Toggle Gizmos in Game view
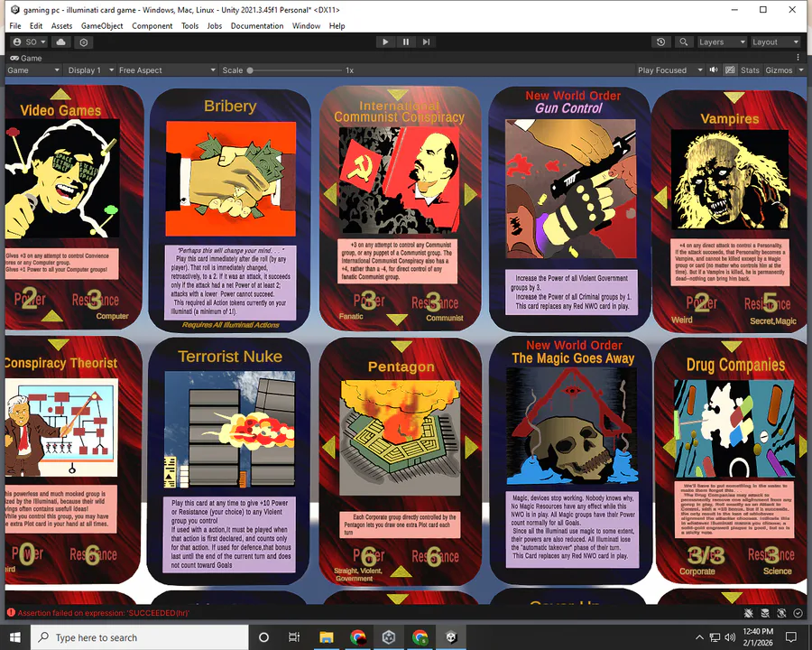Viewport: 812px width, 650px height. (x=779, y=70)
